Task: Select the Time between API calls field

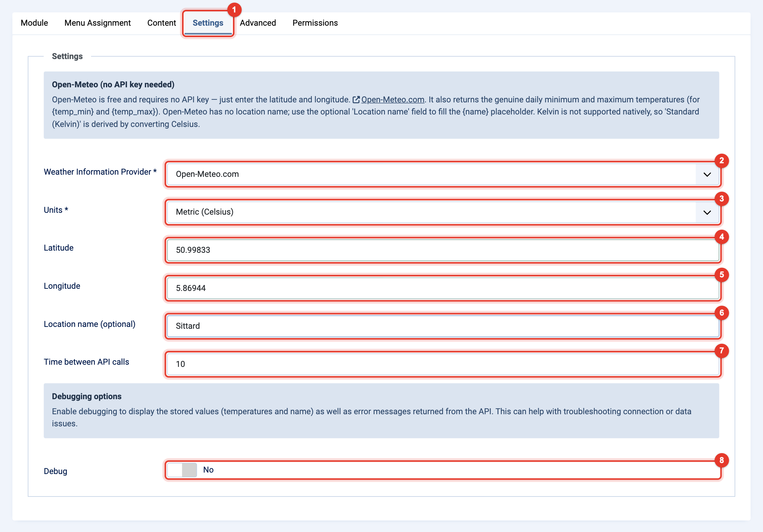Action: [x=443, y=364]
